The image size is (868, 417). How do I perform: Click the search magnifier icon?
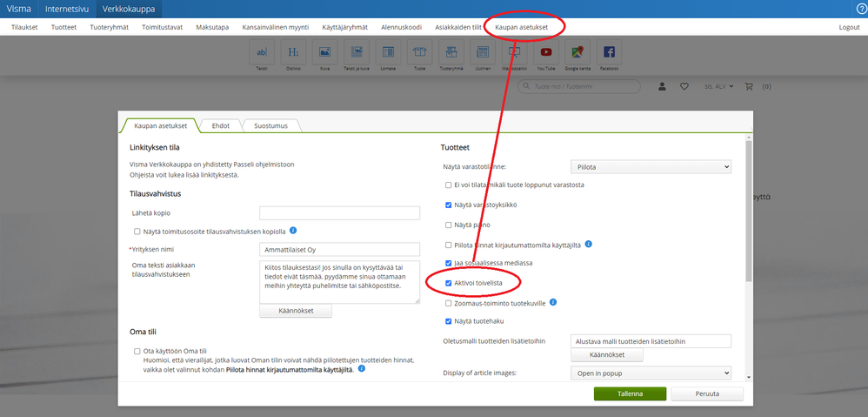[x=525, y=86]
